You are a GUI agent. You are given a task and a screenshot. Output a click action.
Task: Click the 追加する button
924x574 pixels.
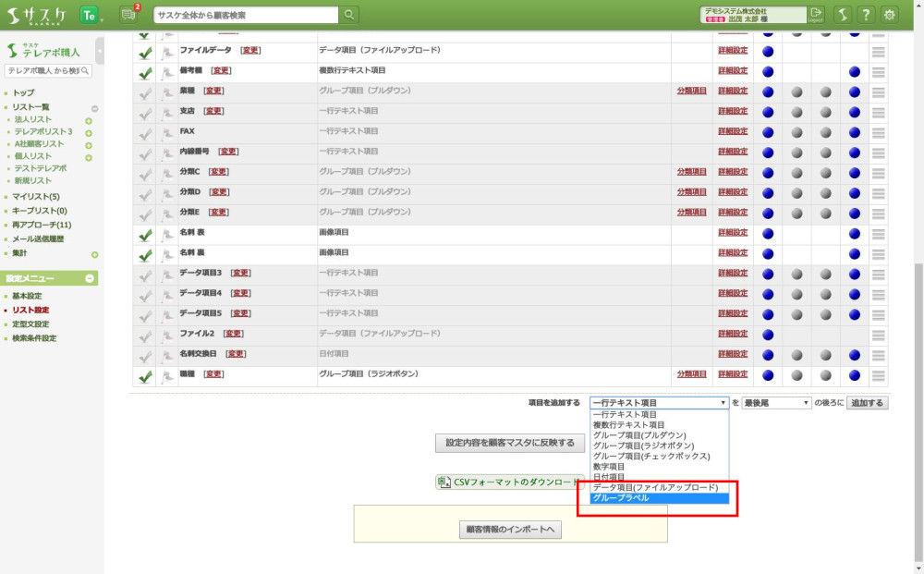pos(868,403)
